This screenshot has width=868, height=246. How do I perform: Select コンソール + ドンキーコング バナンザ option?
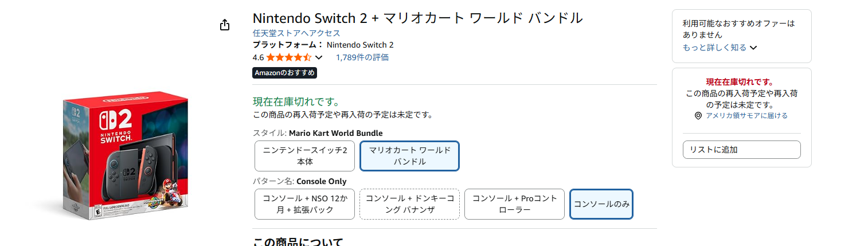point(409,204)
